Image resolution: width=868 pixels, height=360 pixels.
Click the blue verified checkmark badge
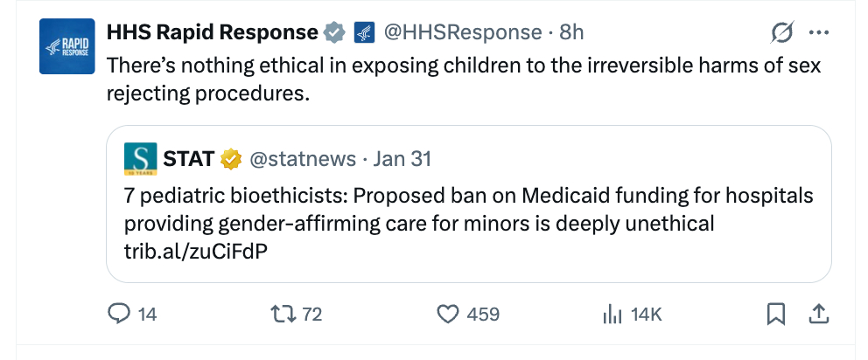(x=333, y=33)
